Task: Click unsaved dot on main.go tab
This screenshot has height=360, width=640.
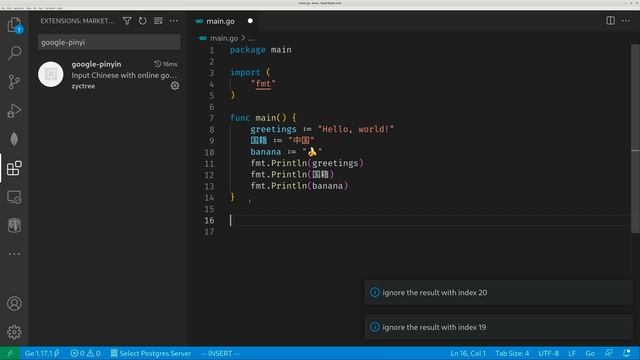Action: click(x=250, y=21)
